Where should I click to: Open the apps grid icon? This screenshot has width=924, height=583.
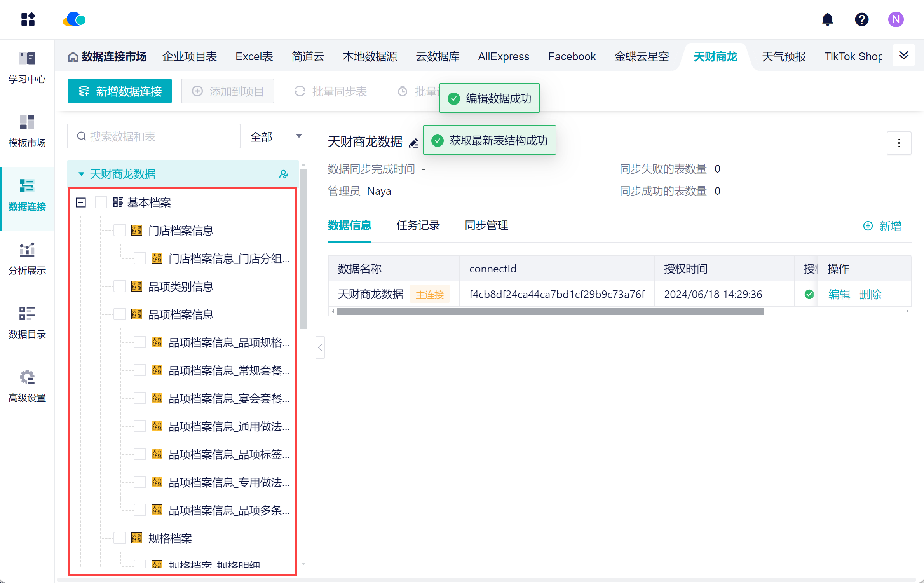click(x=28, y=19)
